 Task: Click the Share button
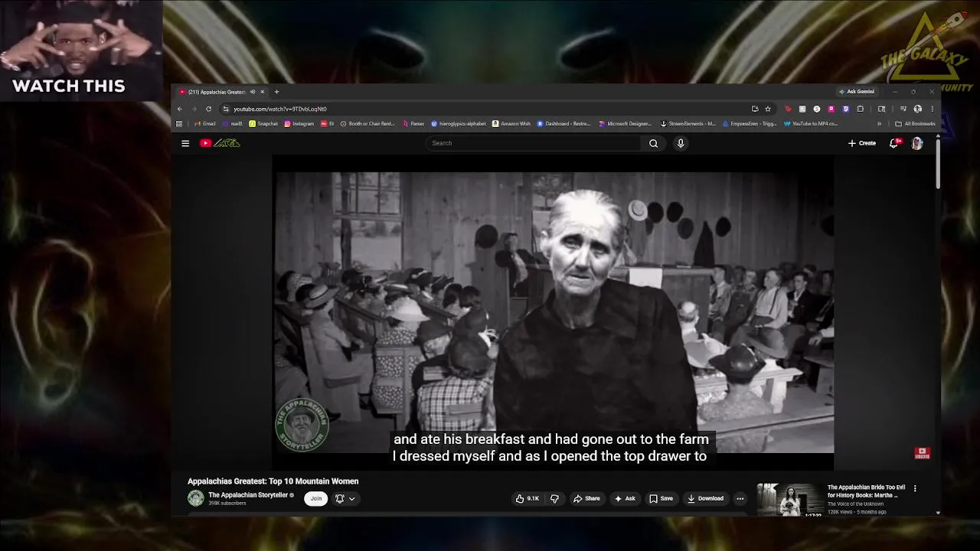point(586,498)
